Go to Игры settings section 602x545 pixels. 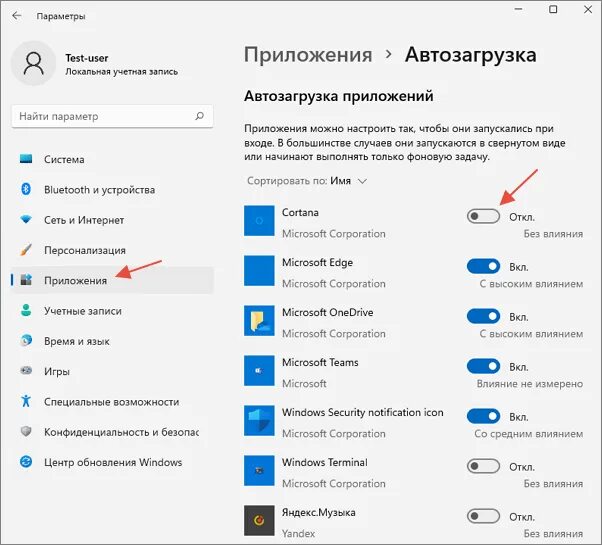pos(112,371)
